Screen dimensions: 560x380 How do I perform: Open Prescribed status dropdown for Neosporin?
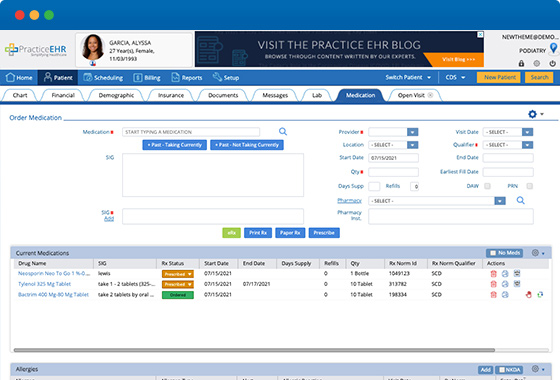pyautogui.click(x=178, y=274)
